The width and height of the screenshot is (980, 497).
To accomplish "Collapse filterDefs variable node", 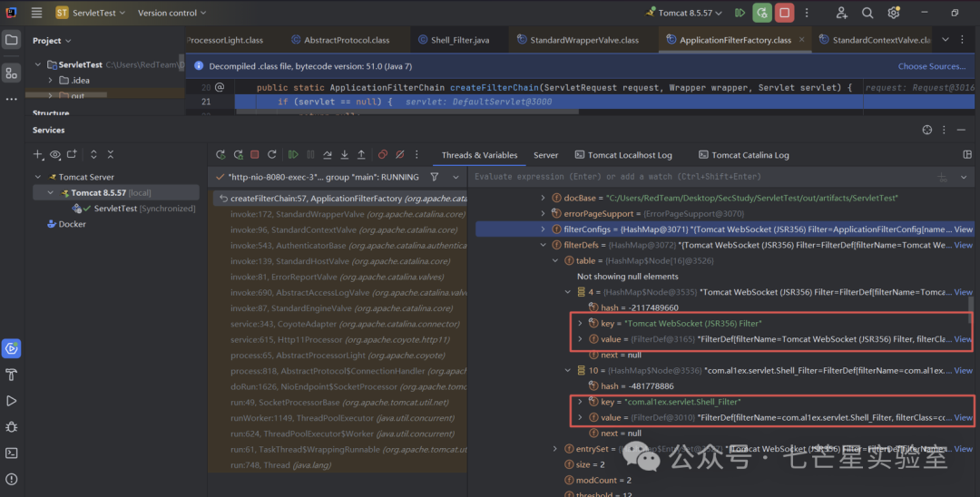I will (x=543, y=245).
